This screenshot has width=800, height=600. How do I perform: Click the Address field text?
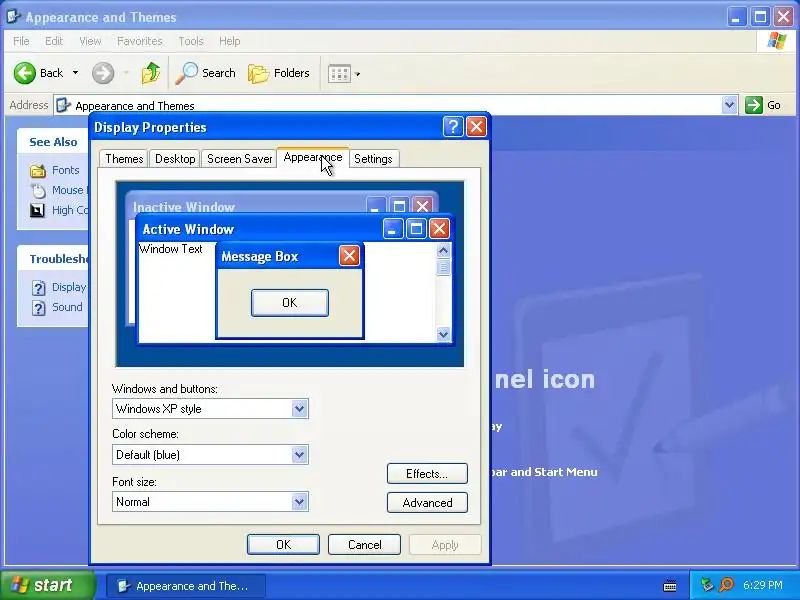coord(135,106)
